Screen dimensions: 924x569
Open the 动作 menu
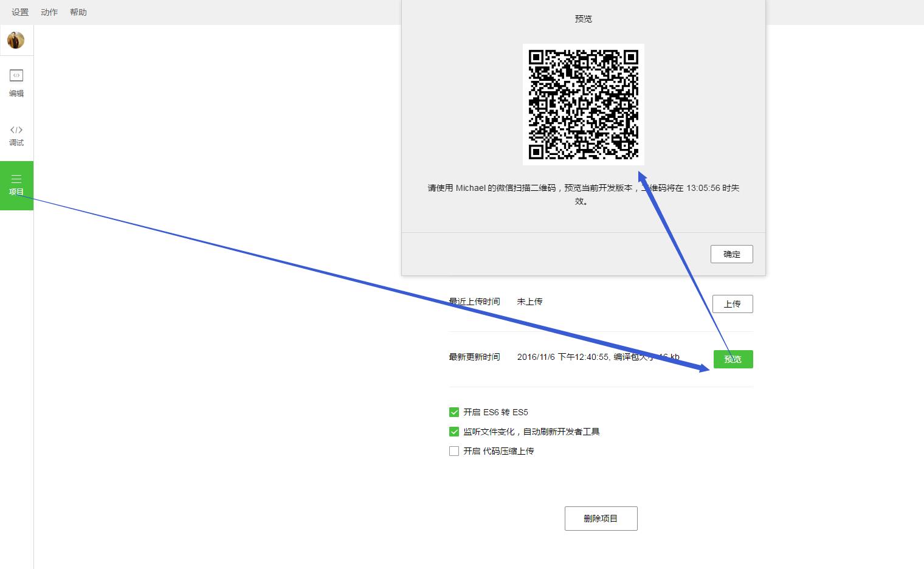click(x=49, y=12)
